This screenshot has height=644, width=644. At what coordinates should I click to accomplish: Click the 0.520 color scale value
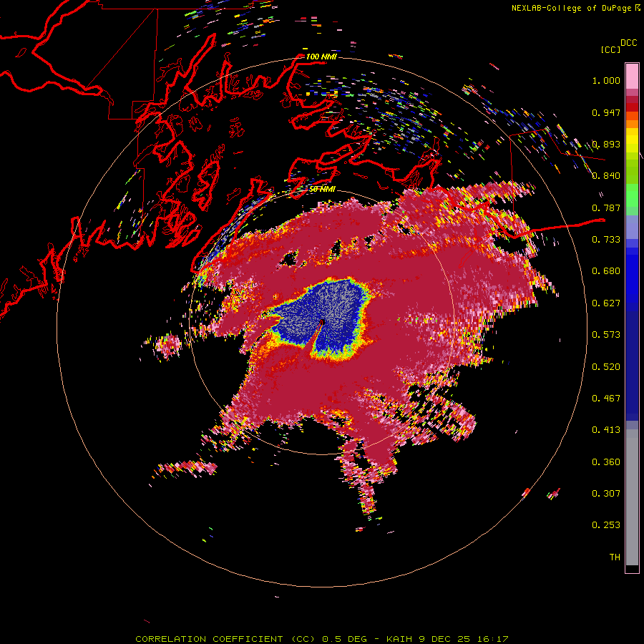(x=606, y=366)
